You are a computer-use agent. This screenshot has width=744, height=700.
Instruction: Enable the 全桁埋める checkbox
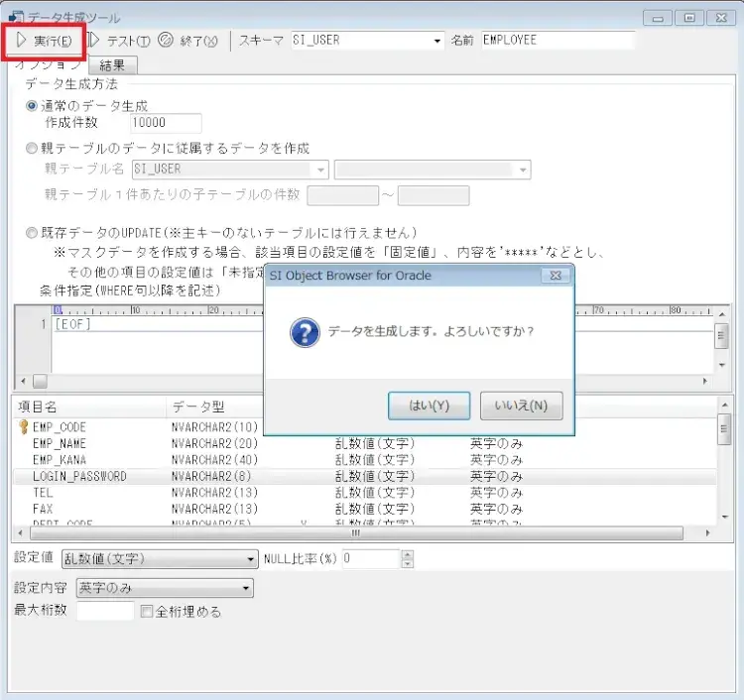click(x=148, y=611)
